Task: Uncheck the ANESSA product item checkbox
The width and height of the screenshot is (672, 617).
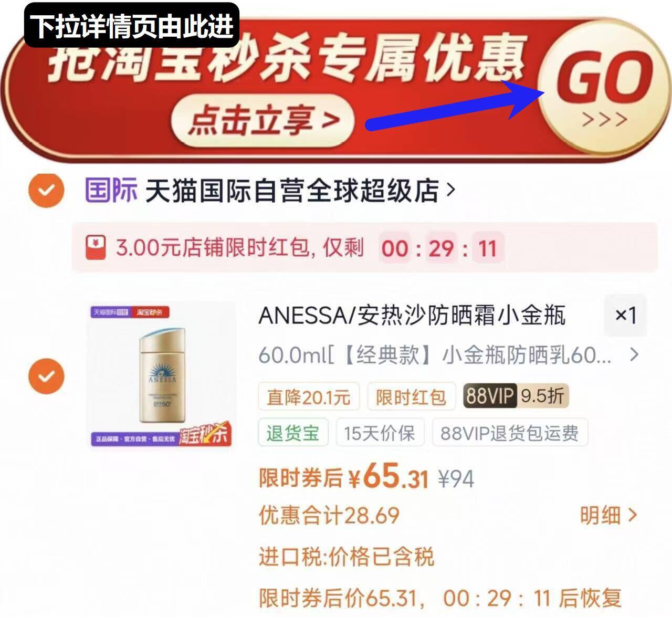Action: [46, 376]
